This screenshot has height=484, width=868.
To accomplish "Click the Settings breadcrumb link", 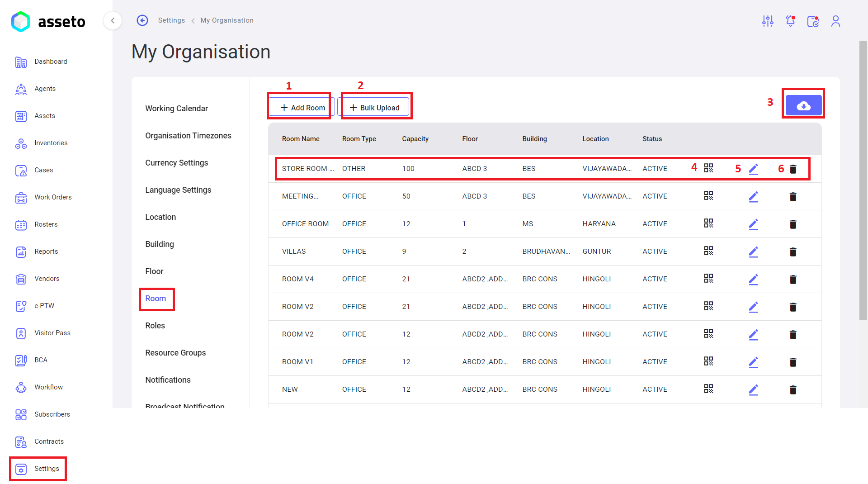I will [171, 20].
